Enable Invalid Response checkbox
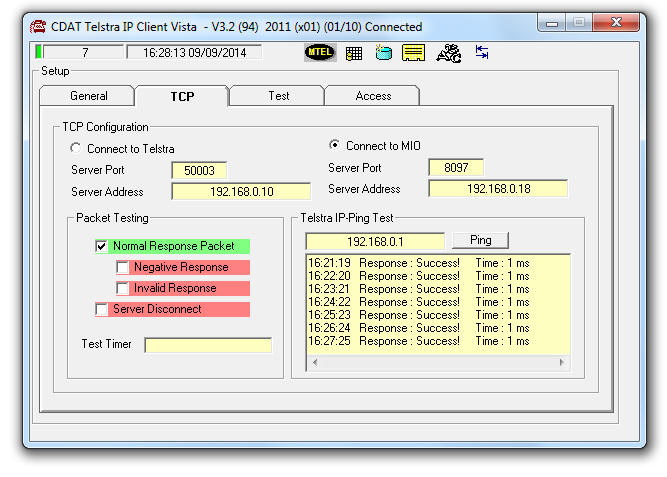Image resolution: width=667 pixels, height=477 pixels. pos(123,288)
